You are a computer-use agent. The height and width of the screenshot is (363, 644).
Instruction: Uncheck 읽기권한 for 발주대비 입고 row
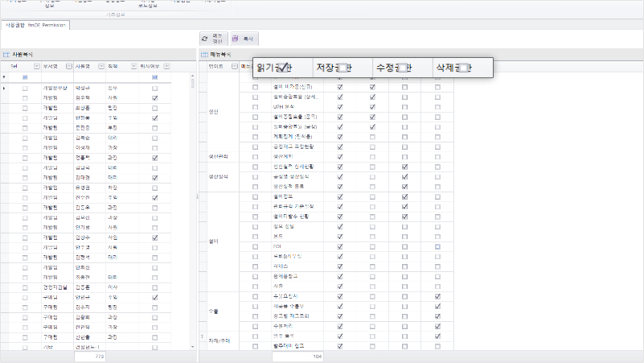pos(340,347)
